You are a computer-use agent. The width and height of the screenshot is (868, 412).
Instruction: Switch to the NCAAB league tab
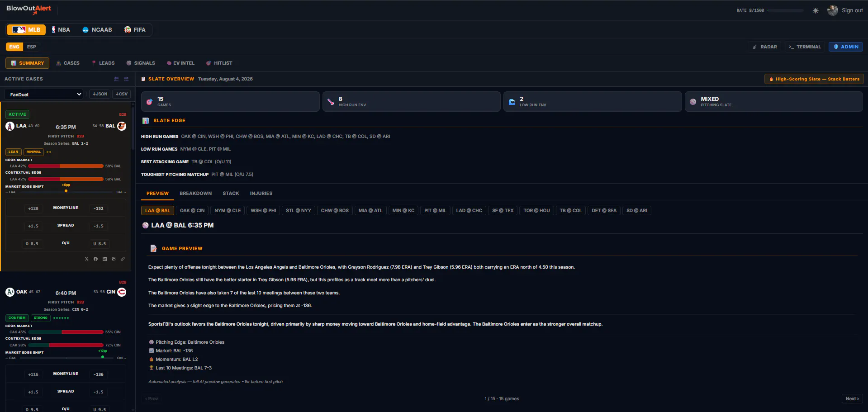[x=97, y=30]
